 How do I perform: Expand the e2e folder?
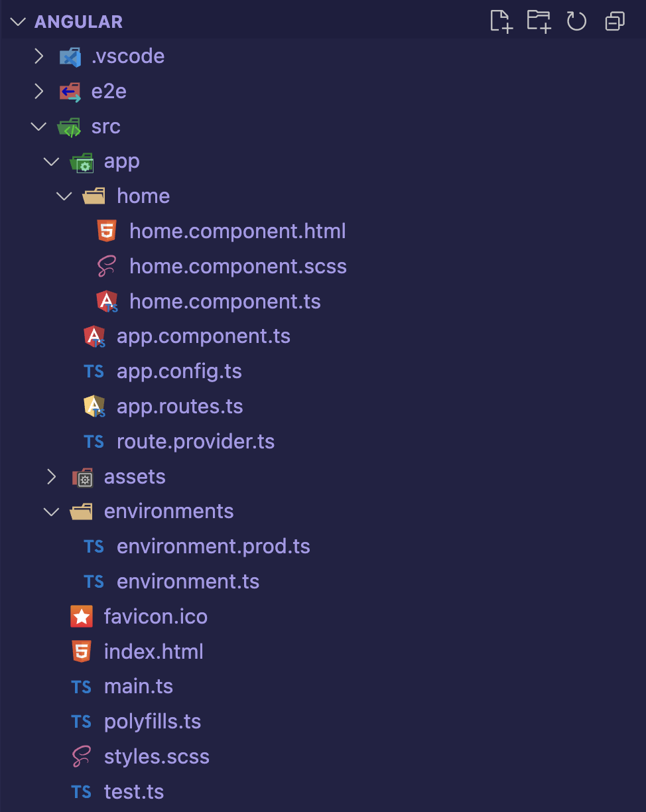[x=38, y=91]
